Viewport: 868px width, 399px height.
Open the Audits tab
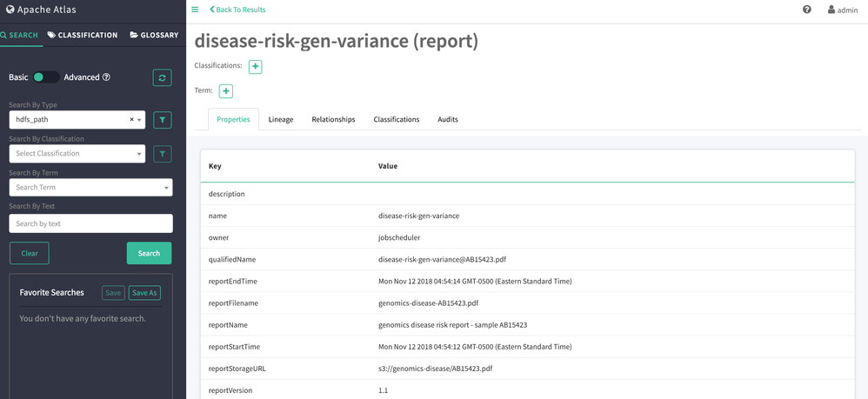447,119
